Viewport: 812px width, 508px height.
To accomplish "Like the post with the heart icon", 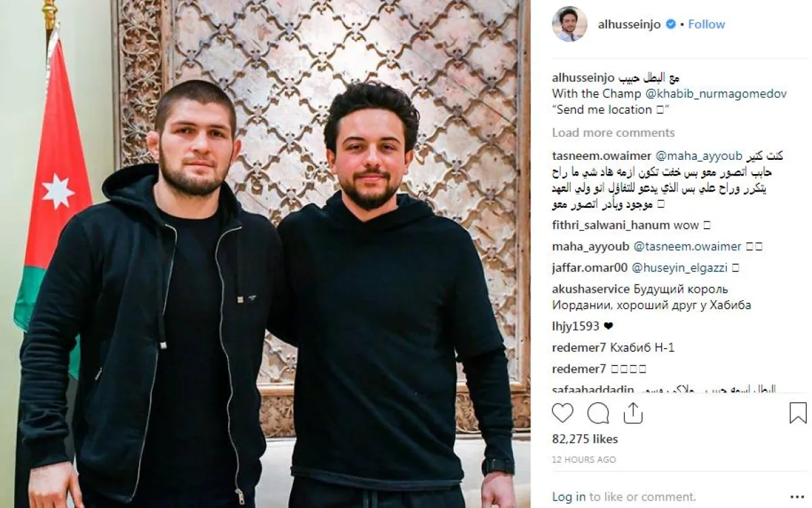I will (x=562, y=412).
